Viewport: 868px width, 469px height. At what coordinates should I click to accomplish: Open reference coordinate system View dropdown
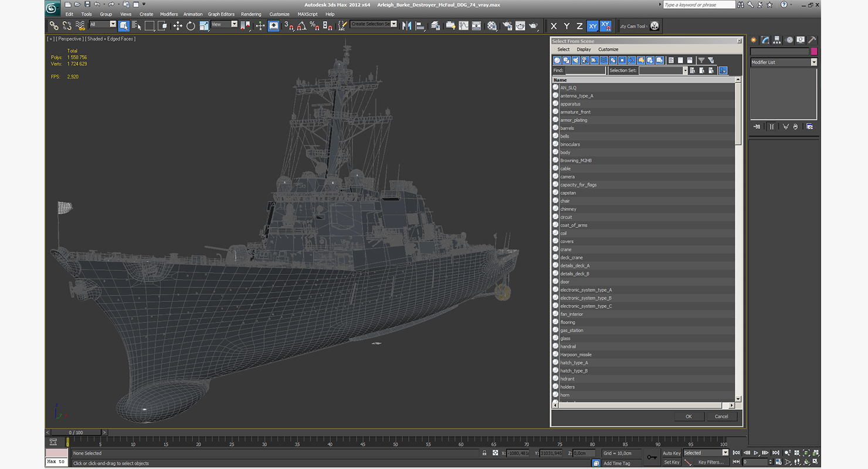click(224, 24)
